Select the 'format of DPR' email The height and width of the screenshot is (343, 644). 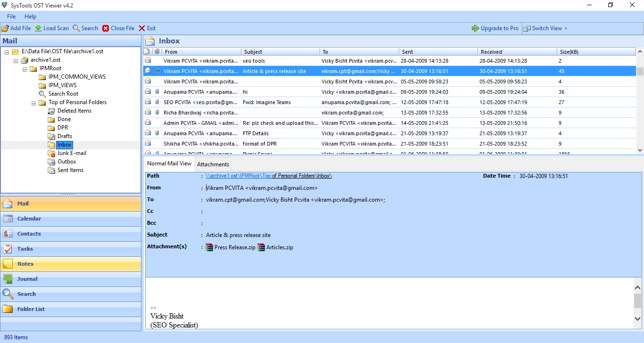(389, 144)
